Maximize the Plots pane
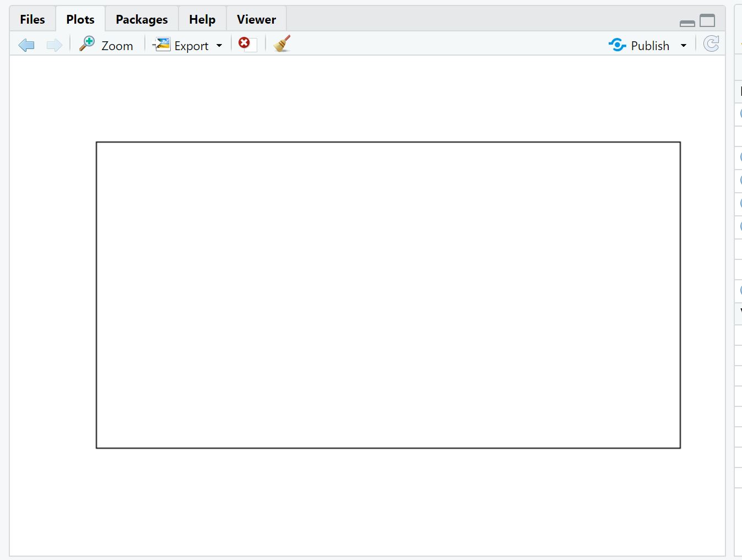The image size is (742, 560). tap(707, 20)
